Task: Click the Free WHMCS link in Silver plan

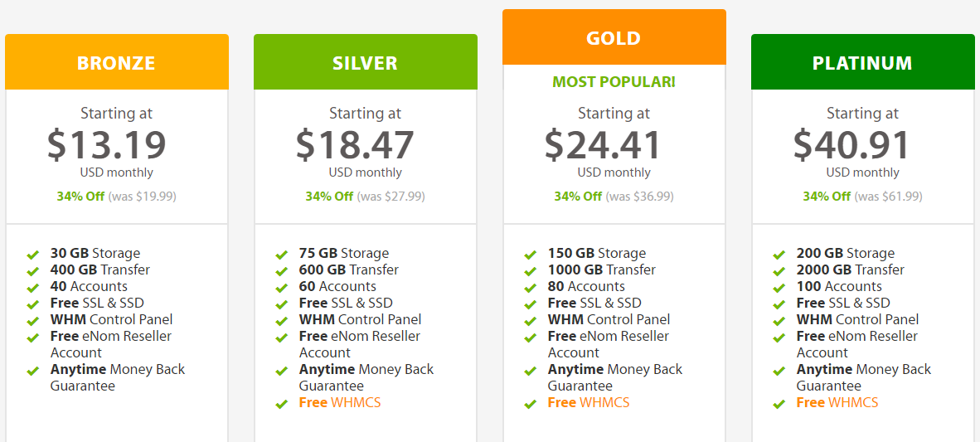Action: (339, 402)
